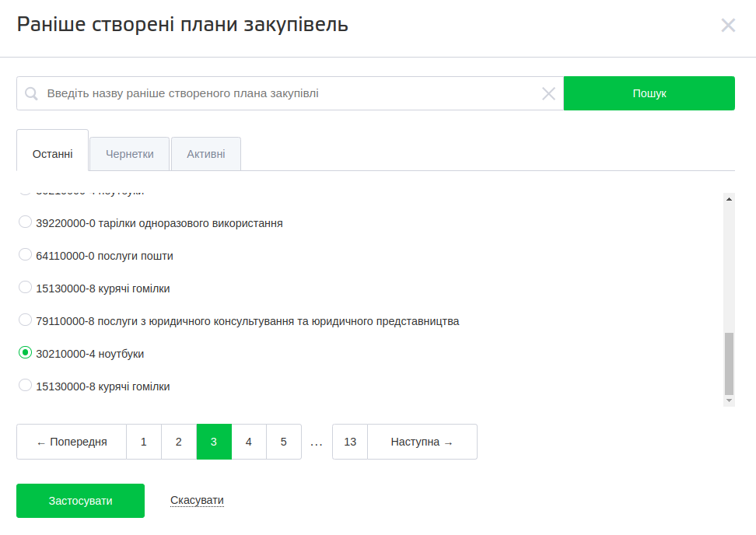Choose '79110000-8 послуги з юридичного консультування' radio
Viewport: 756px width, 535px height.
pos(25,320)
